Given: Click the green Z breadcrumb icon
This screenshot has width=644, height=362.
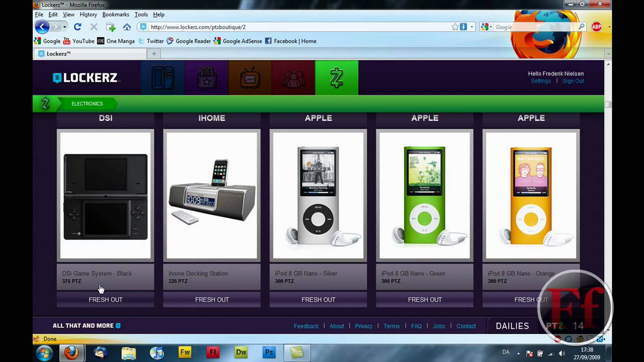Looking at the screenshot, I should pos(45,104).
